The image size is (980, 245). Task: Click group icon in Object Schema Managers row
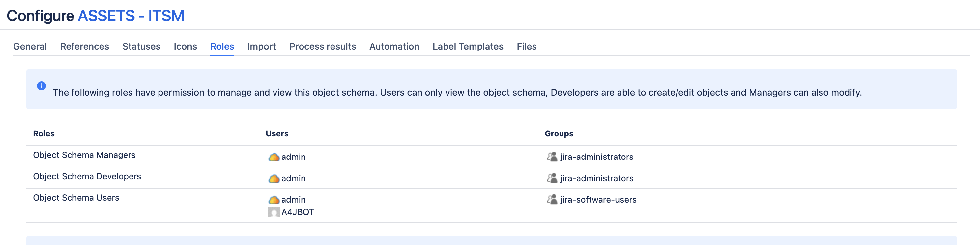pyautogui.click(x=552, y=157)
